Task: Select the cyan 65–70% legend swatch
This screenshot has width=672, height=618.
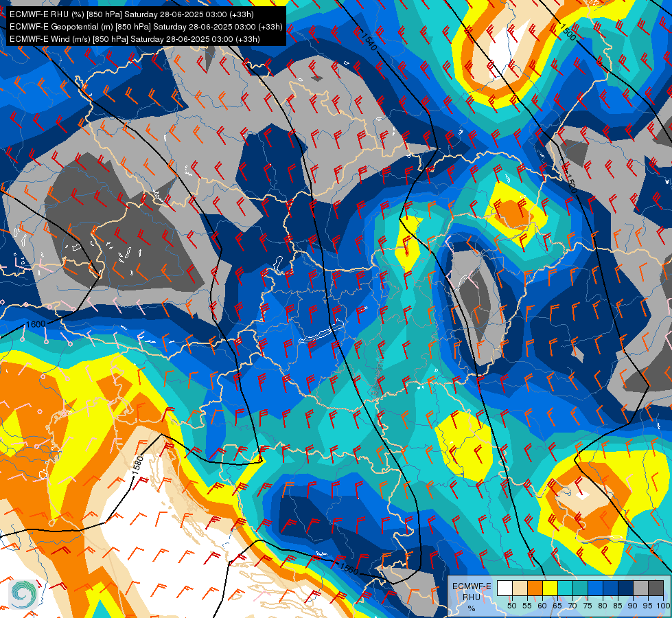Action: [566, 588]
